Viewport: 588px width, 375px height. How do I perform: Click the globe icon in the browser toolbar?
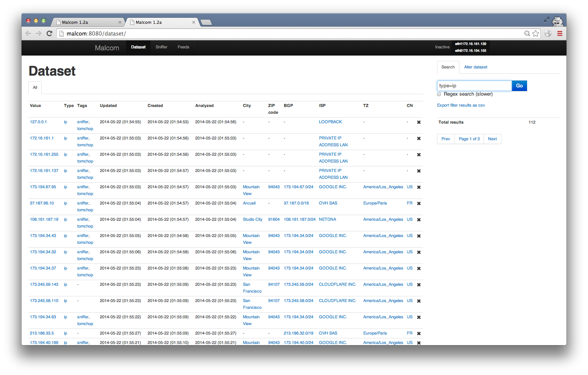click(x=548, y=33)
